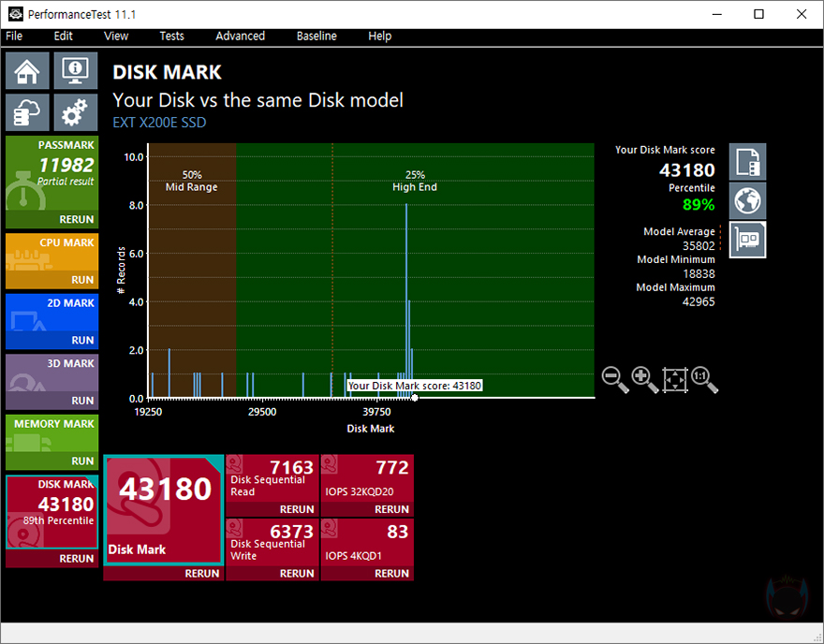Image resolution: width=824 pixels, height=644 pixels.
Task: Minimize the PerformanceTest window
Action: click(717, 14)
